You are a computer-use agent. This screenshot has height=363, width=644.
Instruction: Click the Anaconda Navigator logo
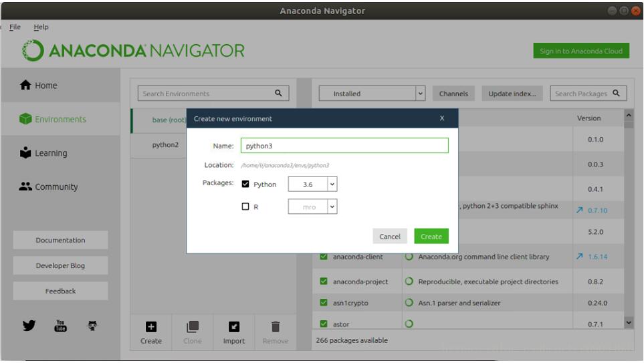(133, 51)
